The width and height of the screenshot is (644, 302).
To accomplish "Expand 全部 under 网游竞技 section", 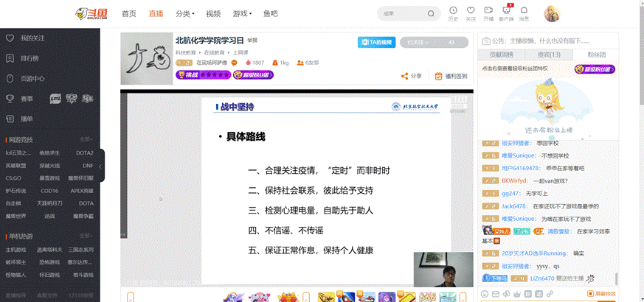I will [x=86, y=139].
